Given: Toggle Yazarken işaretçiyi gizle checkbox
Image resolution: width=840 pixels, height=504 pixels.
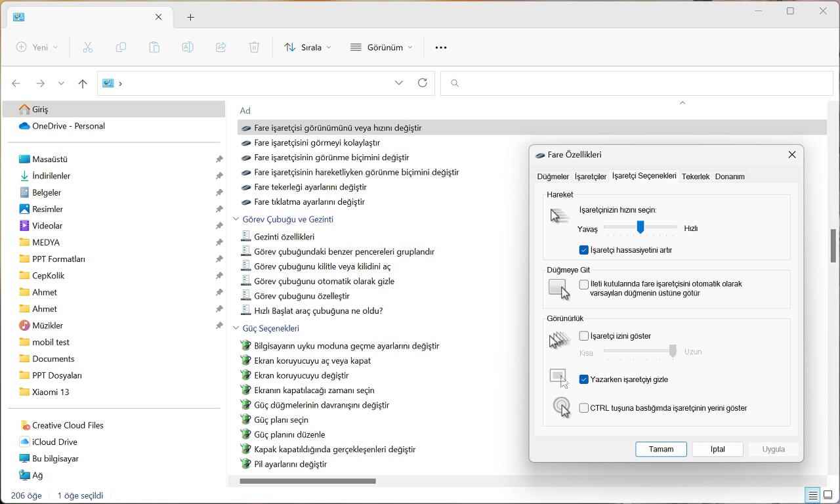Looking at the screenshot, I should coord(584,379).
